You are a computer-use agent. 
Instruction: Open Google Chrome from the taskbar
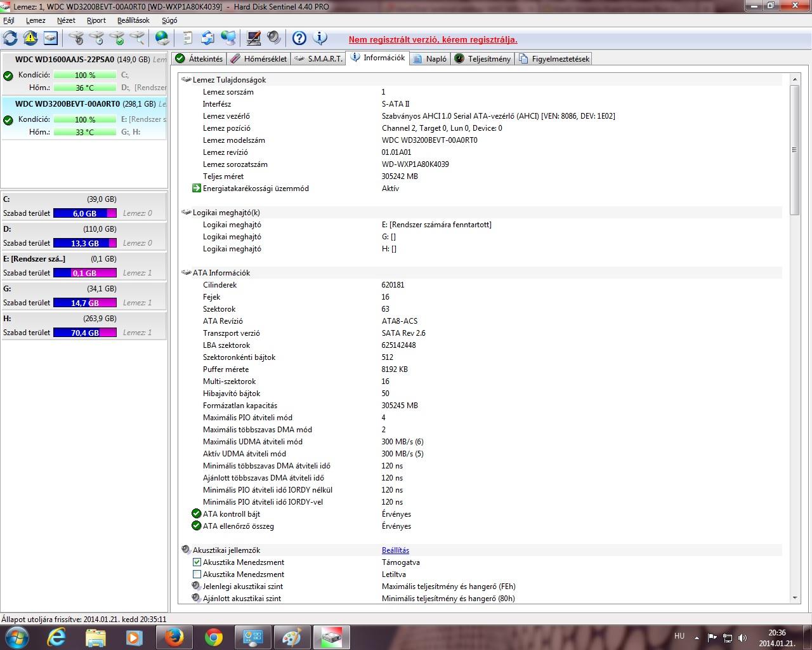coord(213,637)
